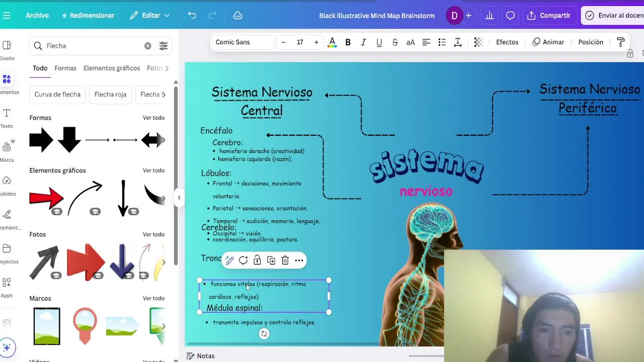Show more Marcos with right chevron
Screen dimensions: 644x362
coord(164,326)
